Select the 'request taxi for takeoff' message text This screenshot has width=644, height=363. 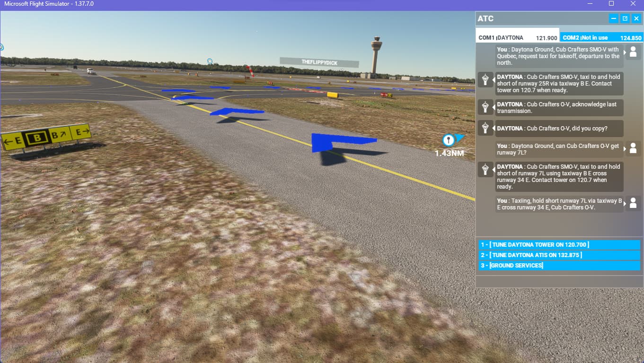(559, 56)
